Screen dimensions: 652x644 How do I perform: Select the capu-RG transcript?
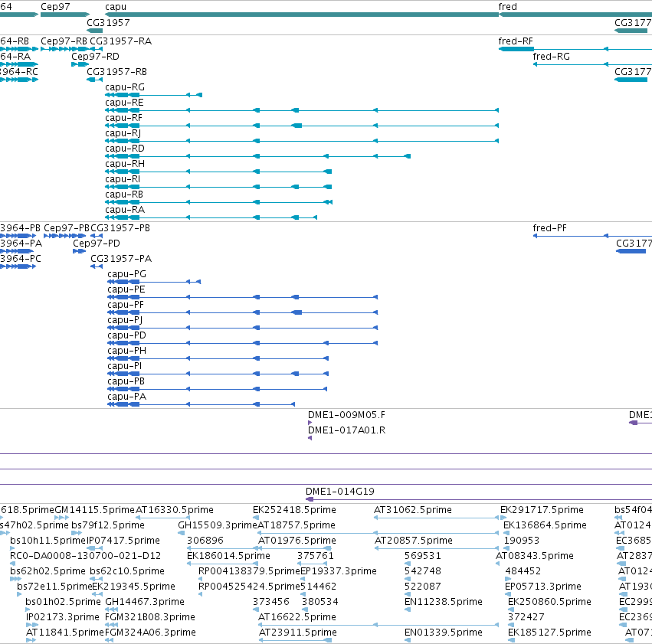pos(125,87)
